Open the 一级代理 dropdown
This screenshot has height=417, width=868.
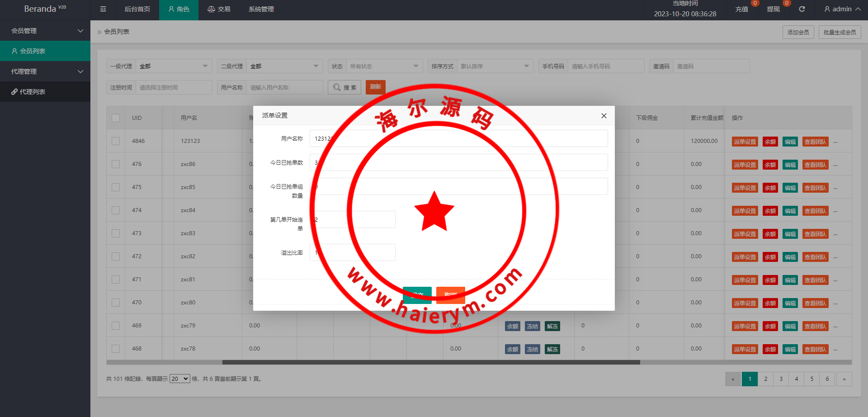(174, 66)
